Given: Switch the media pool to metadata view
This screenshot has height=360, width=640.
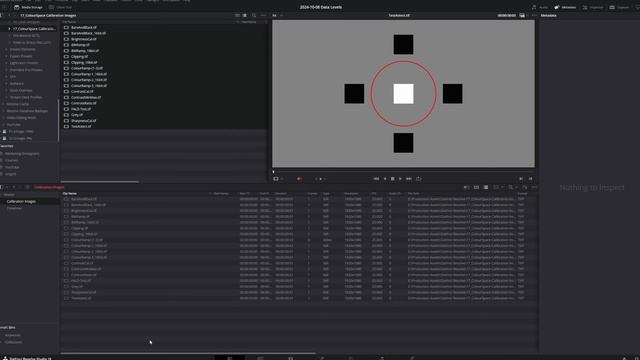Looking at the screenshot, I should pyautogui.click(x=467, y=187).
